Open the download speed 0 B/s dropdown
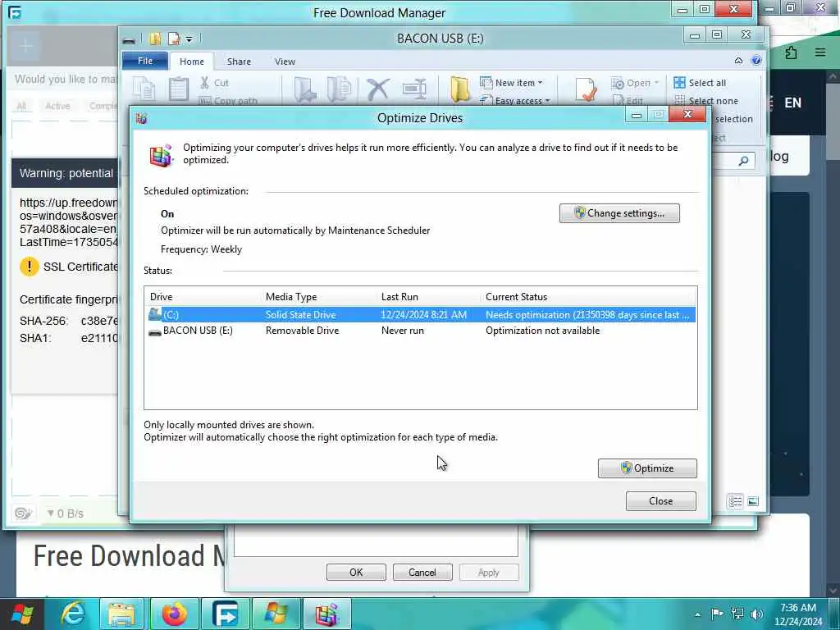The width and height of the screenshot is (840, 630). pyautogui.click(x=66, y=514)
